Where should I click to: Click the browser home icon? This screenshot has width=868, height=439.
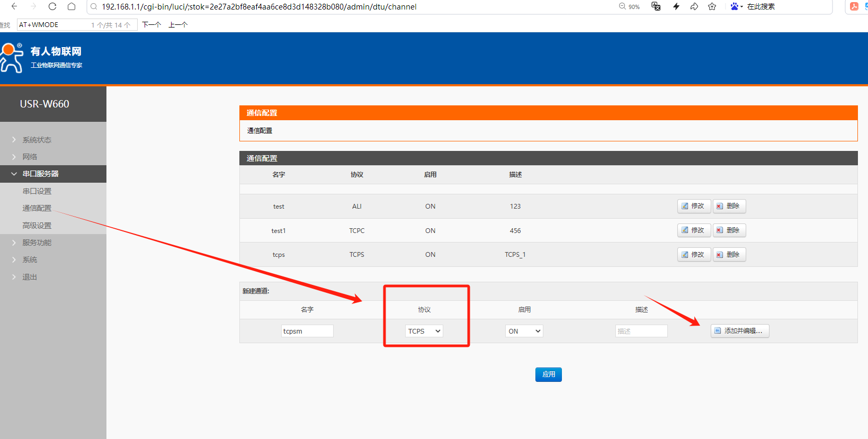(x=71, y=6)
